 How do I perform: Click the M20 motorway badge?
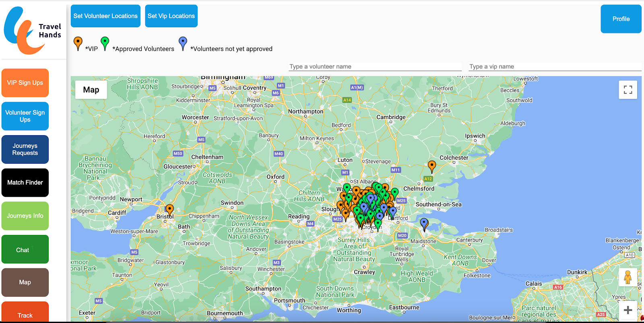pos(402,235)
